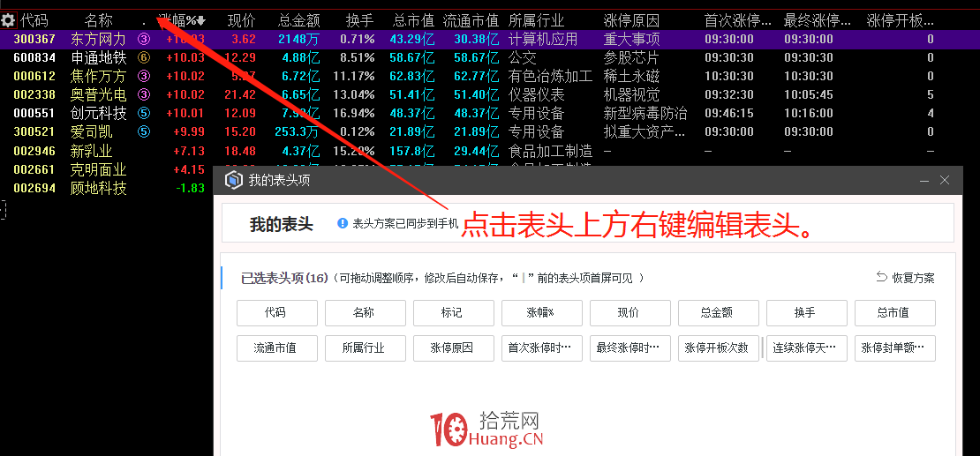Minimize the 我的表头项 dialog
The image size is (980, 456).
point(924,181)
